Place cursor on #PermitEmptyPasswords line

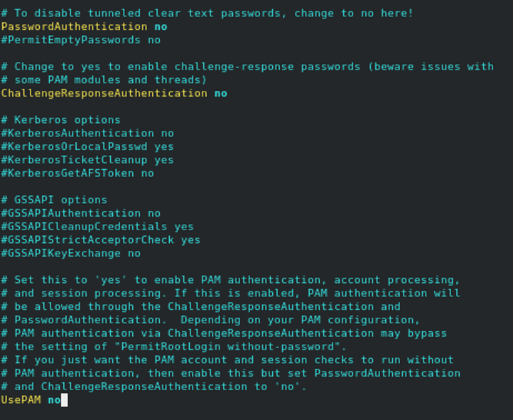(81, 40)
